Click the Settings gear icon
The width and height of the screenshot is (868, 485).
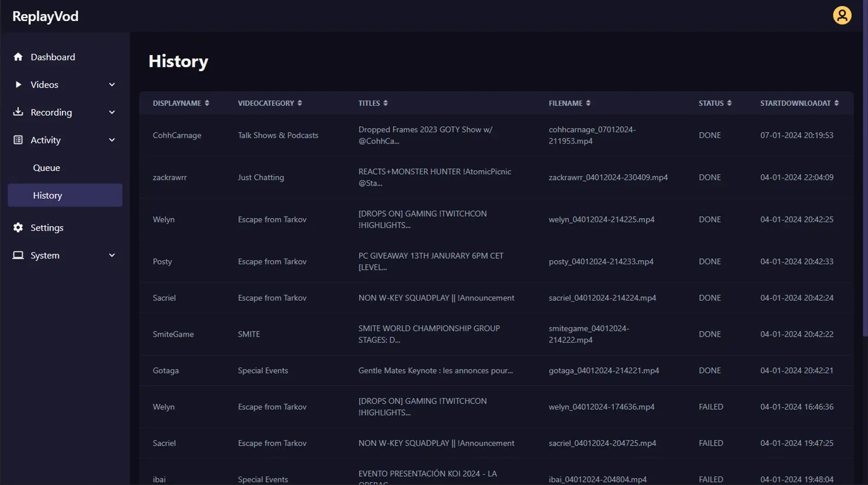point(18,227)
